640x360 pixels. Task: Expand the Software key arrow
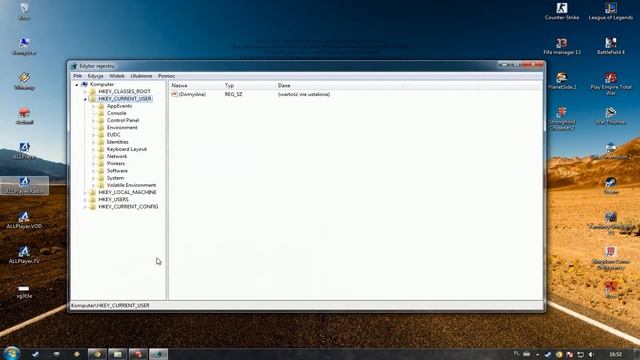tap(93, 171)
